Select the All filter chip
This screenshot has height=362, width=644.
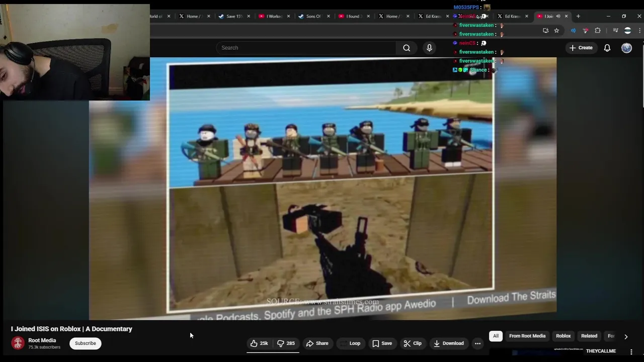click(x=496, y=336)
